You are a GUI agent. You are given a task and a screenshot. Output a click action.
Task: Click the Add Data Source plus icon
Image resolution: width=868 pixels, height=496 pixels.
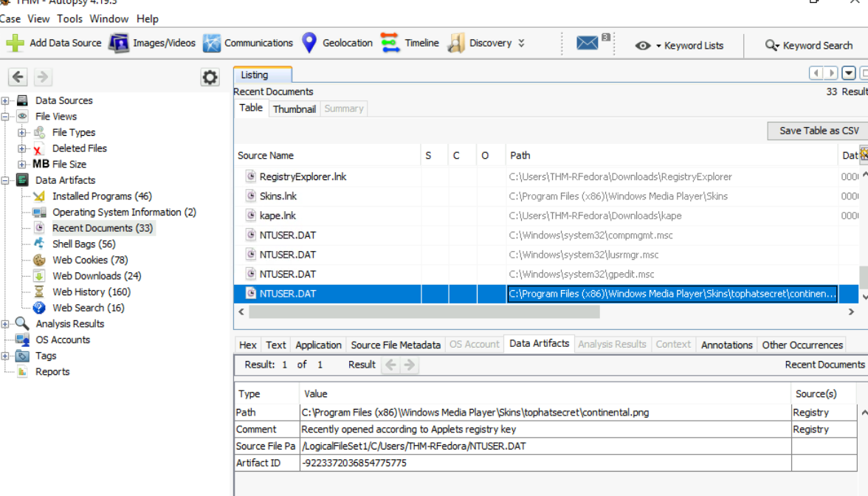[x=15, y=44]
